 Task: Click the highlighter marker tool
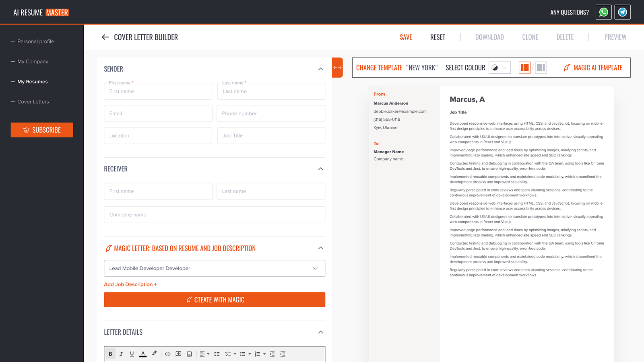(154, 354)
